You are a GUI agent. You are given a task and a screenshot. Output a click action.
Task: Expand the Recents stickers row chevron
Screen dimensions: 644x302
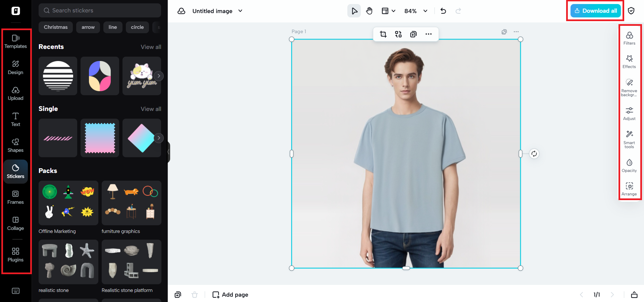(x=159, y=76)
